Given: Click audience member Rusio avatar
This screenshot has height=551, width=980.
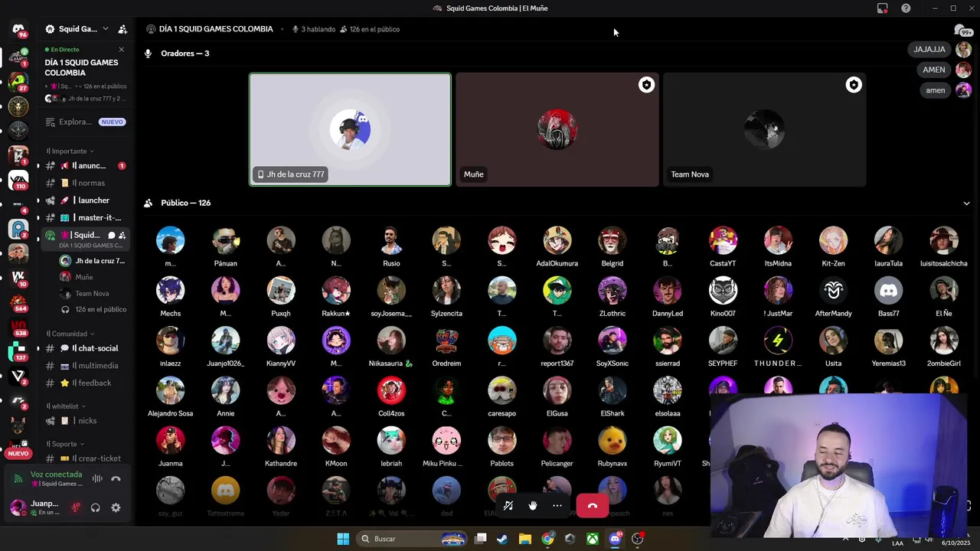Looking at the screenshot, I should [391, 240].
